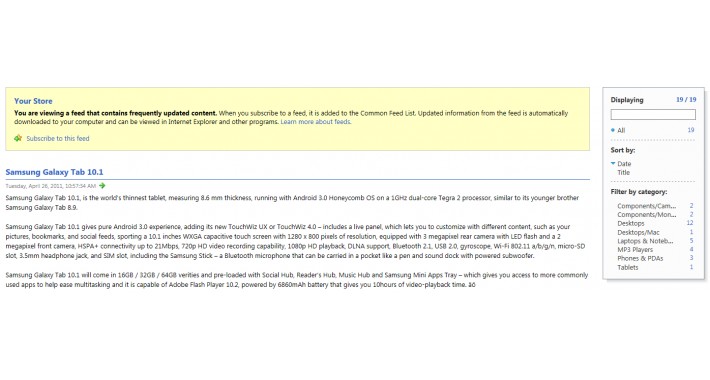This screenshot has height=380, width=710.
Task: Click the count 12 beside Desktops
Action: 690,223
